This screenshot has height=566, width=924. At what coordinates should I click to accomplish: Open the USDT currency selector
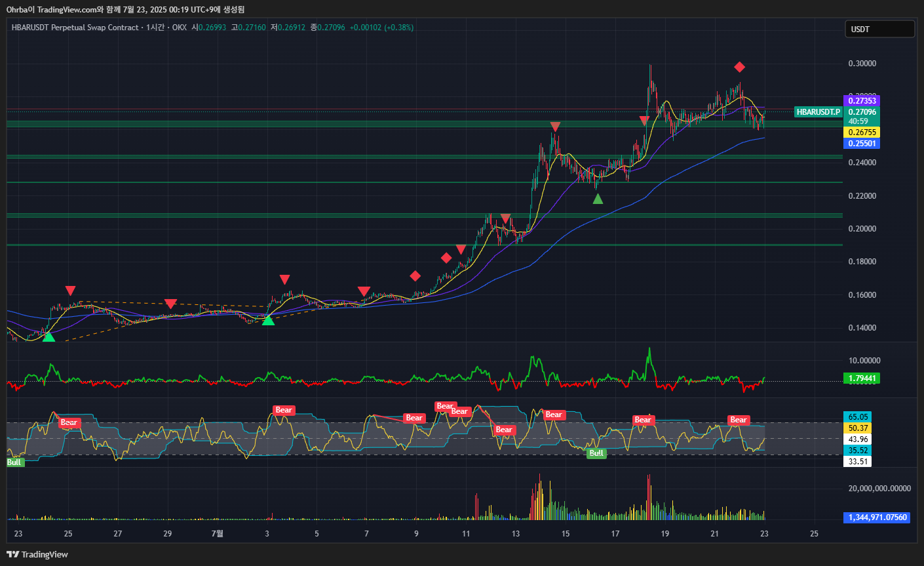point(880,29)
